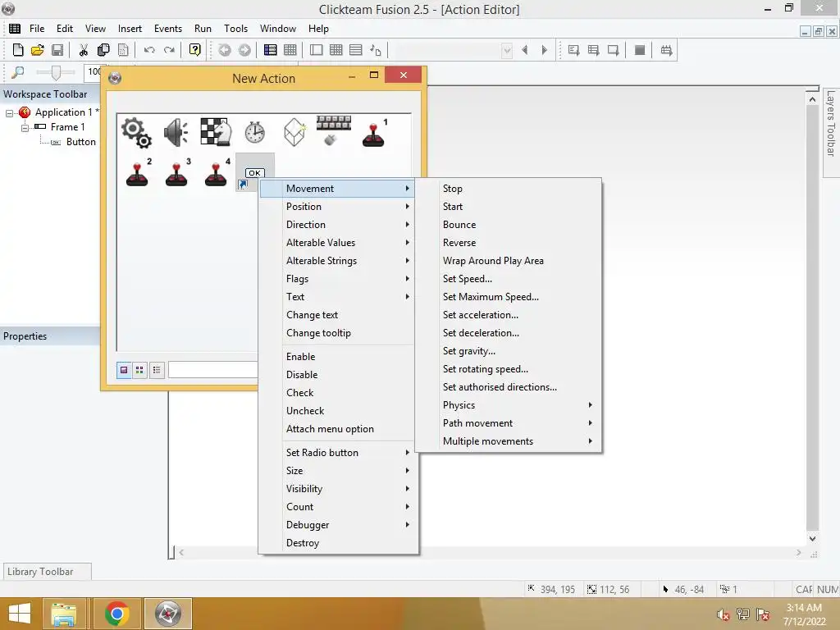Click the Open folder toolbar icon
Screen dimensions: 840x630
pyautogui.click(x=38, y=50)
